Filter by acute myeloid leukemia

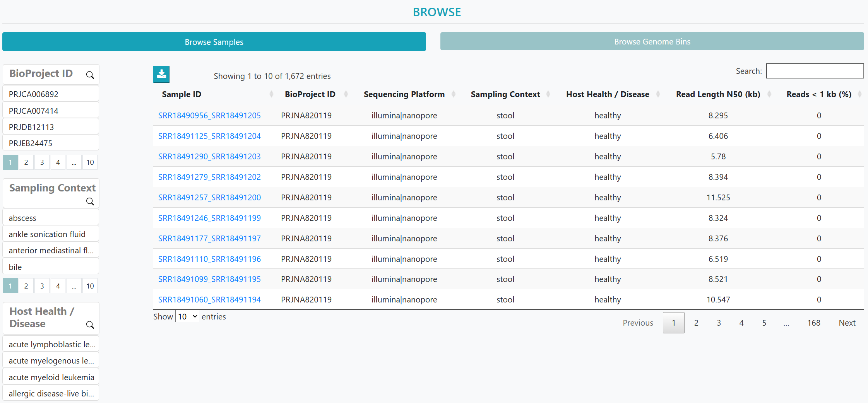point(51,377)
